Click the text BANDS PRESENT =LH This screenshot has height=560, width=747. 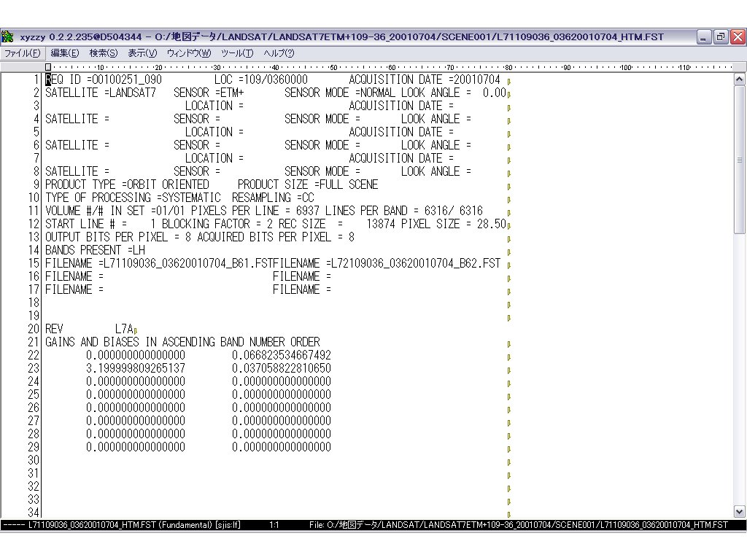(x=95, y=250)
